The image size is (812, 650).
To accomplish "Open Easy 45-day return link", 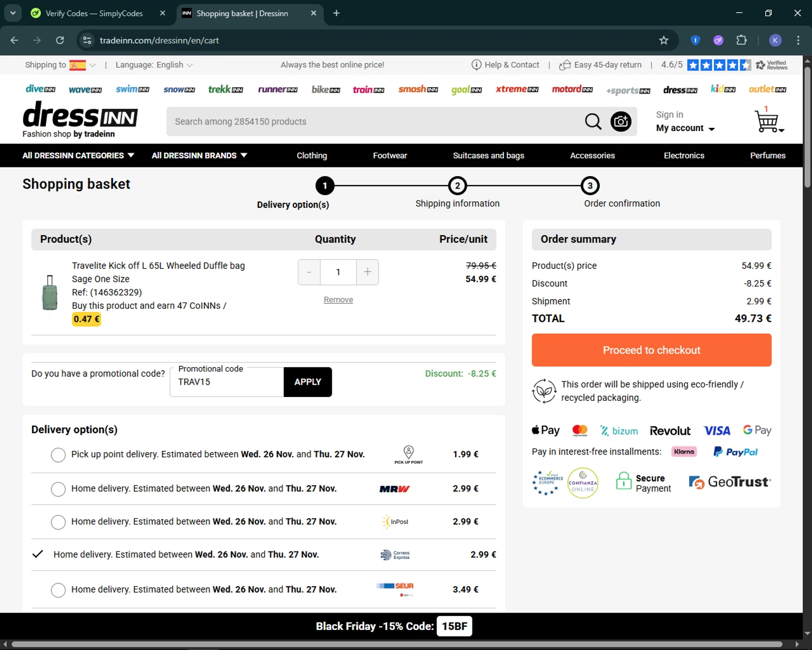I will point(600,65).
